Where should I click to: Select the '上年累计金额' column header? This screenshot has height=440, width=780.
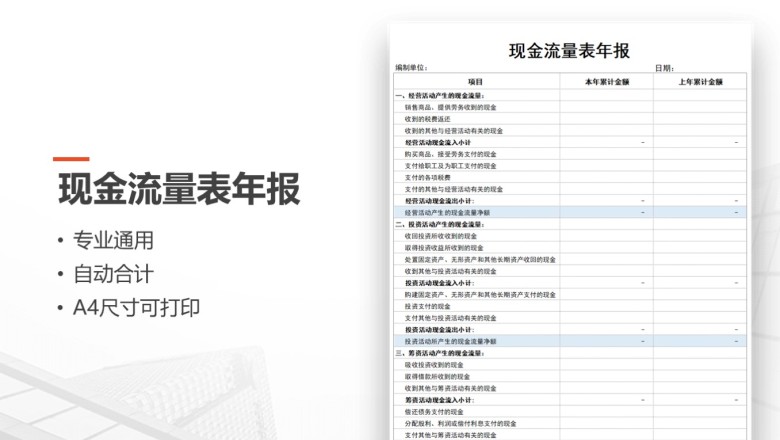point(700,82)
